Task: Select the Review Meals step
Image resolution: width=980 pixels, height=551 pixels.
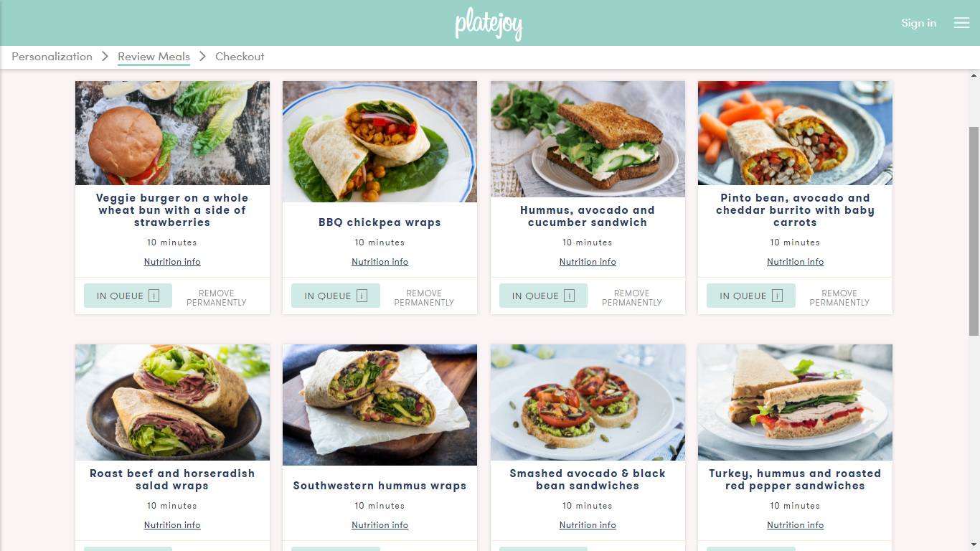Action: click(x=154, y=57)
